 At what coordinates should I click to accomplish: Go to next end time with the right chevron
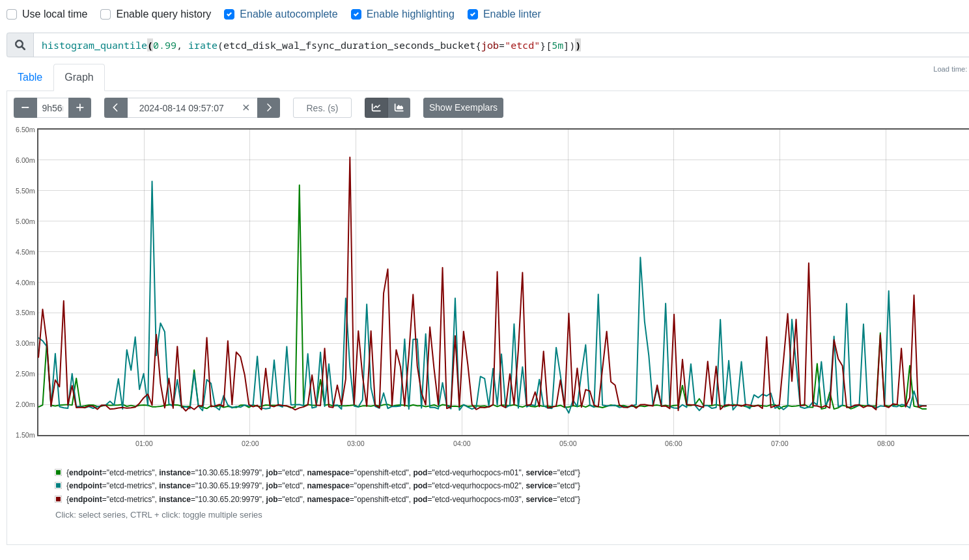pos(269,107)
